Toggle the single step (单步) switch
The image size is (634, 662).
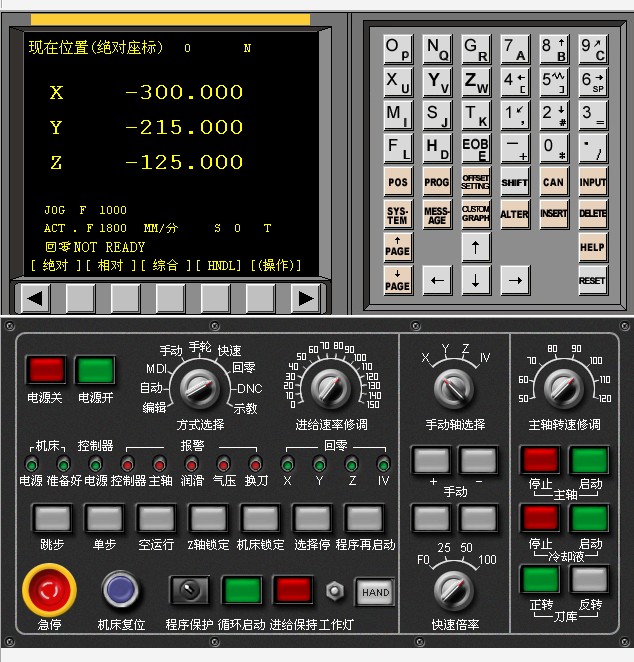click(104, 518)
